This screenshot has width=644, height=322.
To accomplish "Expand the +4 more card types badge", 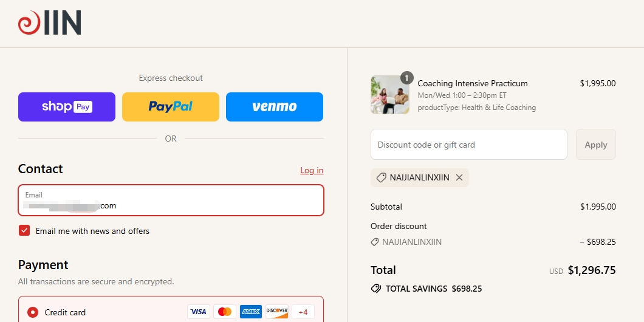I will pos(303,312).
